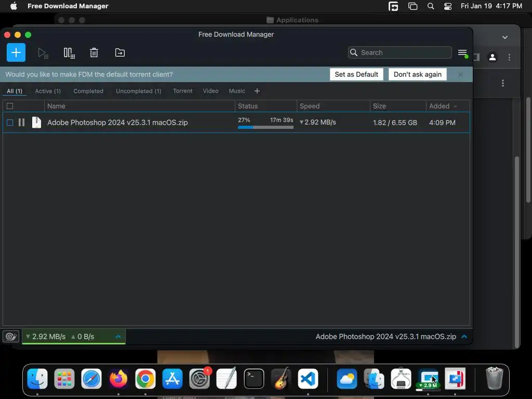Click the zip file icon in the row
Screen dimensions: 532x399
pyautogui.click(x=36, y=122)
